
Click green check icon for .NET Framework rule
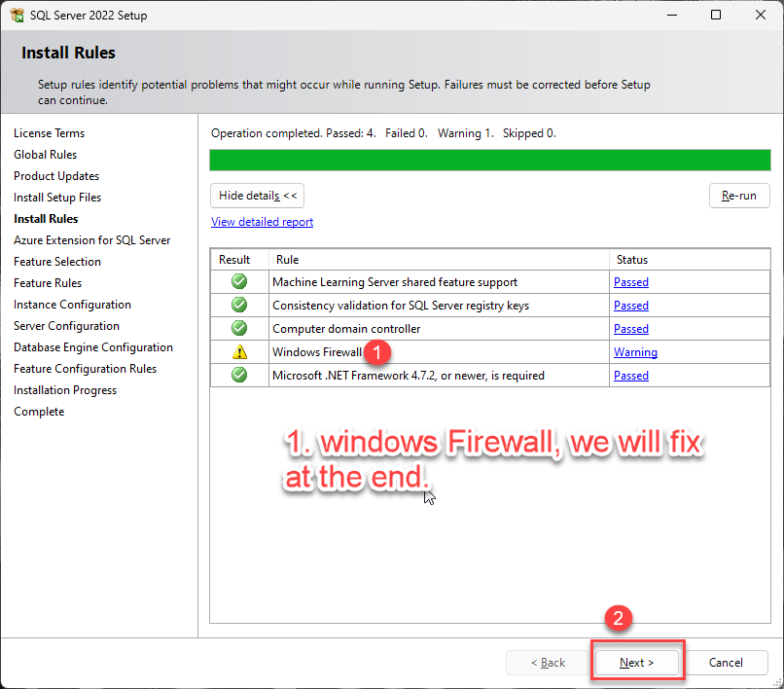tap(239, 376)
